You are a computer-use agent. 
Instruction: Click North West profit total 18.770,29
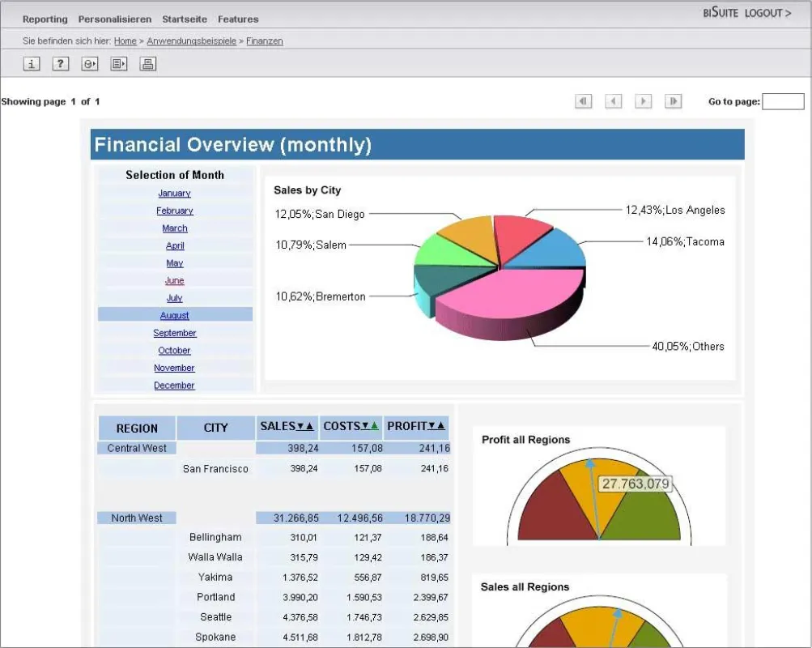click(427, 518)
